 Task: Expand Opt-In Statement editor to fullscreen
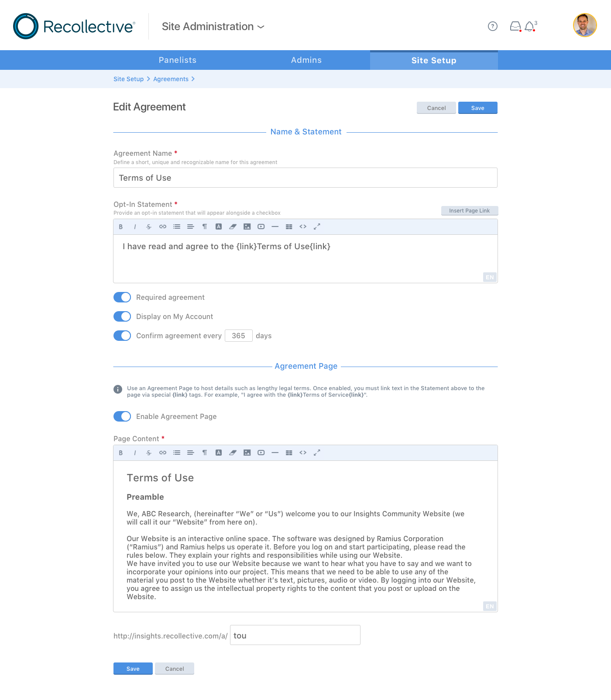pyautogui.click(x=317, y=226)
